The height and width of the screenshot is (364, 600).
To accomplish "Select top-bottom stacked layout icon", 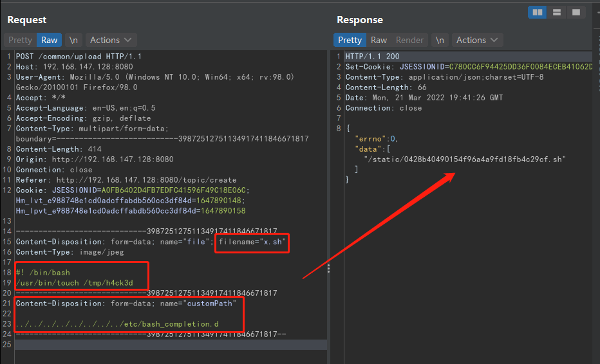I will pos(557,12).
